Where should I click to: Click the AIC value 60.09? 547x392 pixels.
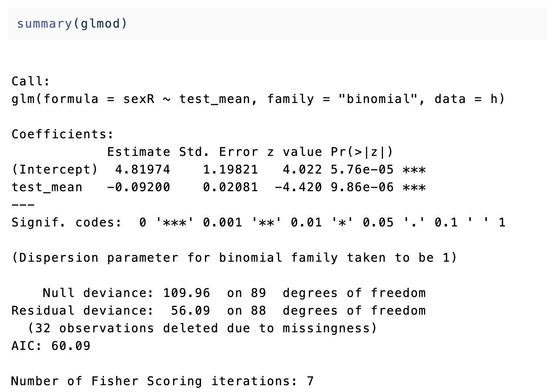pos(71,346)
